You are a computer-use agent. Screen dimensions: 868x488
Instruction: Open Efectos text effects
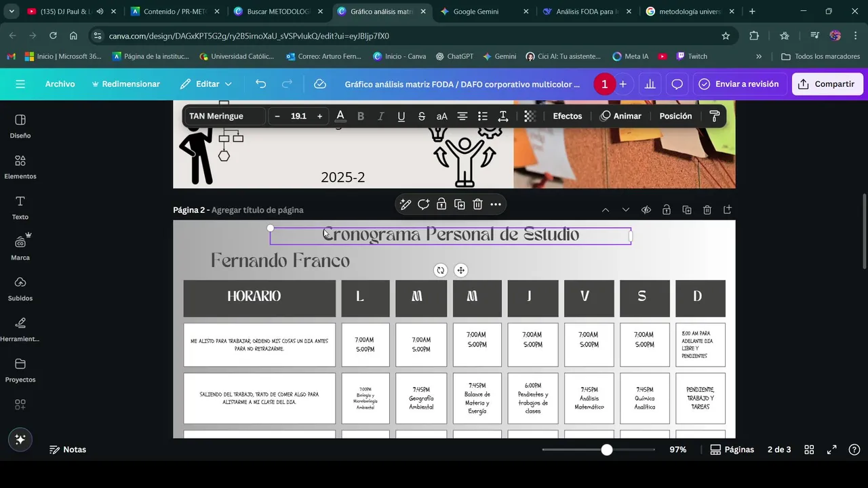tap(568, 116)
